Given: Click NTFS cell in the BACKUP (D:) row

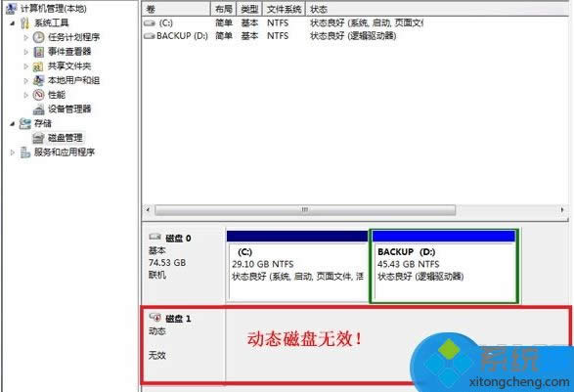Looking at the screenshot, I should [x=278, y=36].
